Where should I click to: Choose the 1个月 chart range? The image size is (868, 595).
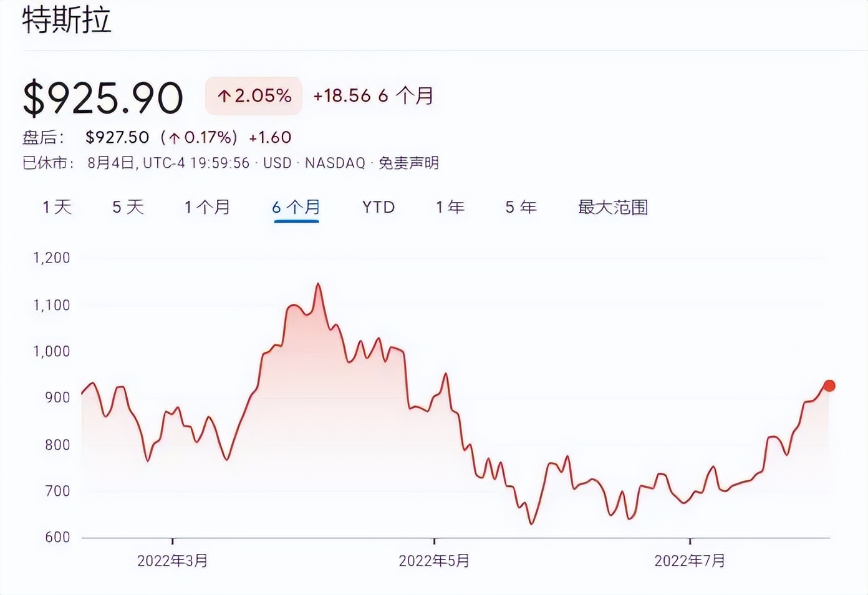(x=207, y=207)
